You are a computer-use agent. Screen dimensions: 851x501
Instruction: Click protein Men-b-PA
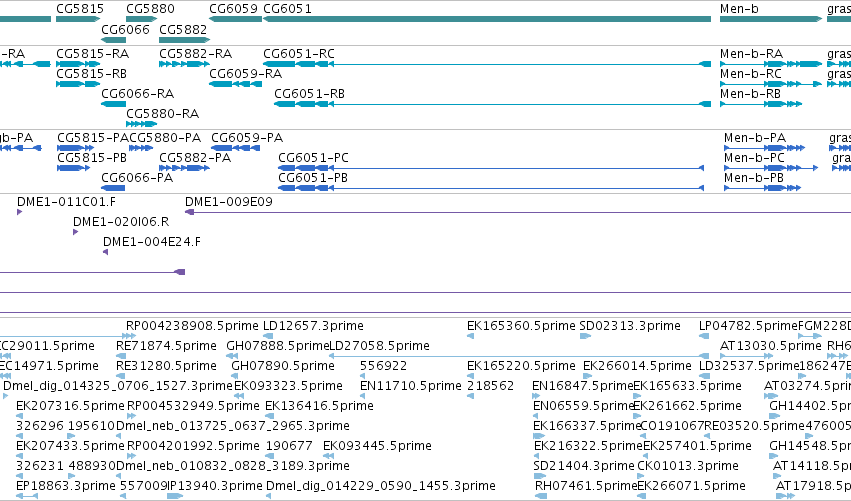pos(755,138)
